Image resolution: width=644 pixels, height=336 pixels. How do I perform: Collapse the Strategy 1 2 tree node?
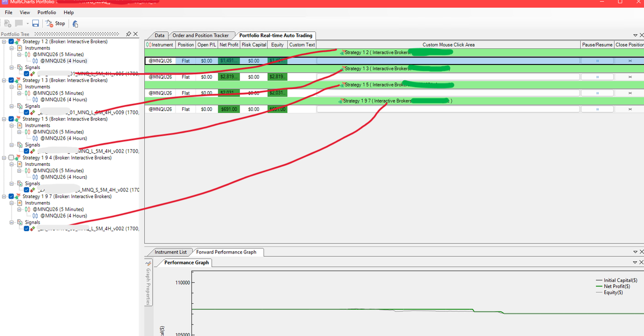point(5,42)
